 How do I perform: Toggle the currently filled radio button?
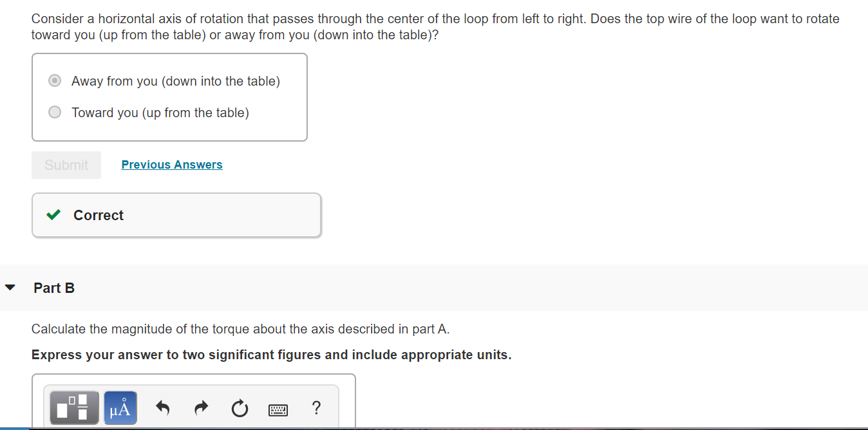click(55, 80)
